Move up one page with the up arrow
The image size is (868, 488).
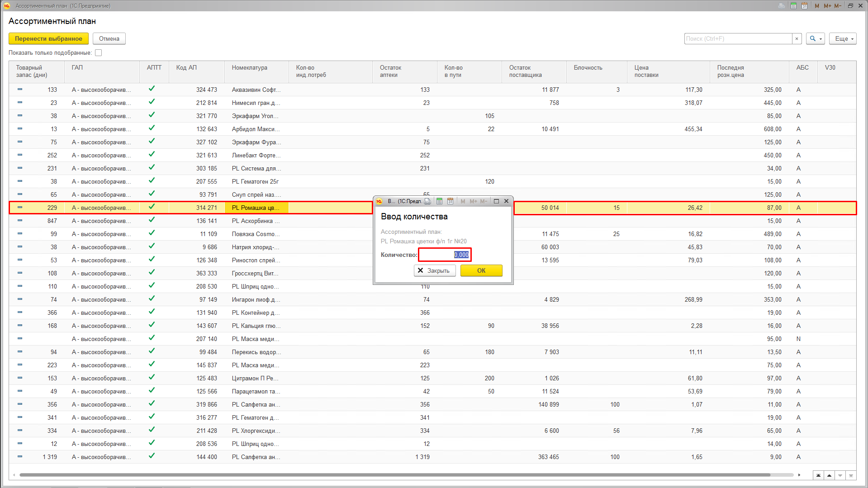click(x=829, y=475)
